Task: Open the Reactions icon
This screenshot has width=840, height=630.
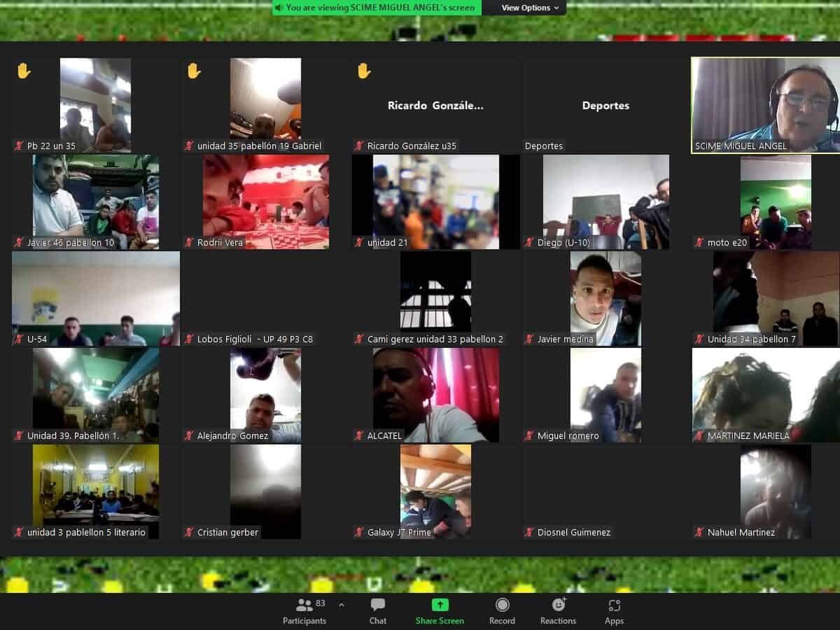Action: 559,605
